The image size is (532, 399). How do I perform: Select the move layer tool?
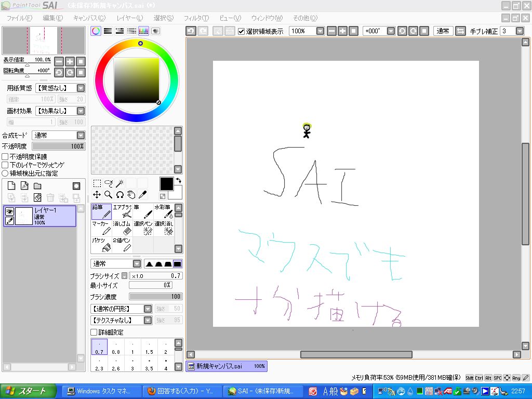coord(97,195)
